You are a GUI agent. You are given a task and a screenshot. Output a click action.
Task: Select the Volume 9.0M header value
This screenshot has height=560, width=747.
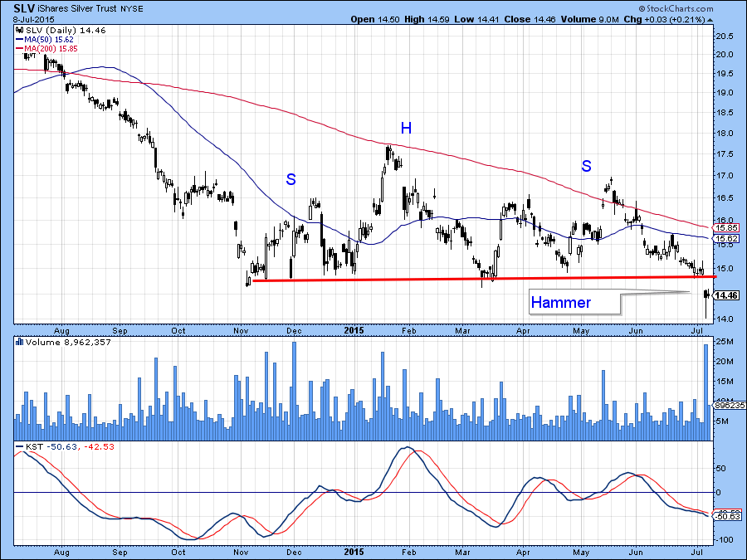tap(590, 20)
